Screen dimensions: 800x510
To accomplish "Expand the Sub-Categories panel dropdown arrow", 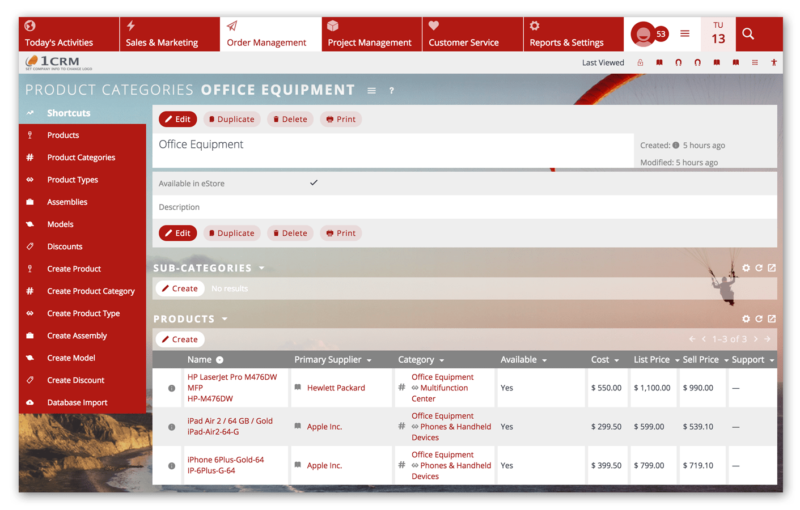I will click(x=262, y=268).
